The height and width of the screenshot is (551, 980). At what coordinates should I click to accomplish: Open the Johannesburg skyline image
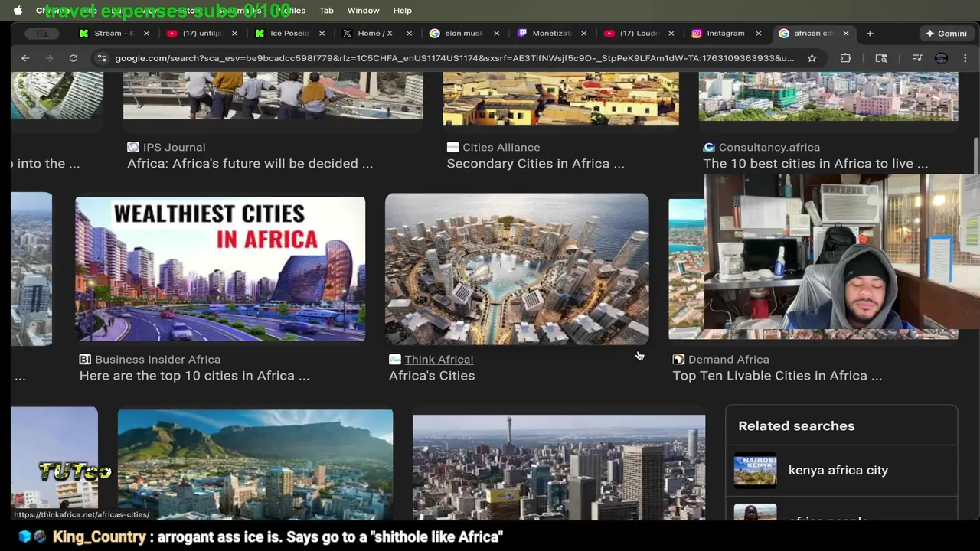[559, 467]
